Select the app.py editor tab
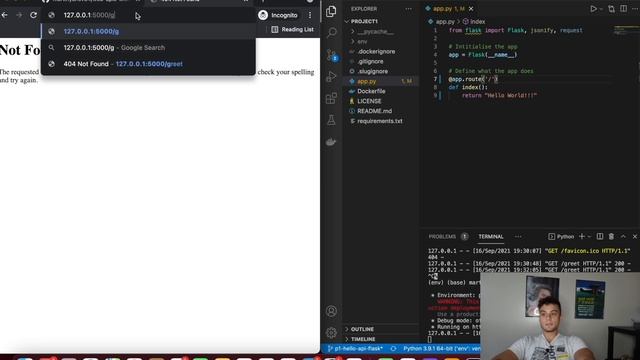The image size is (640, 360). (x=448, y=9)
